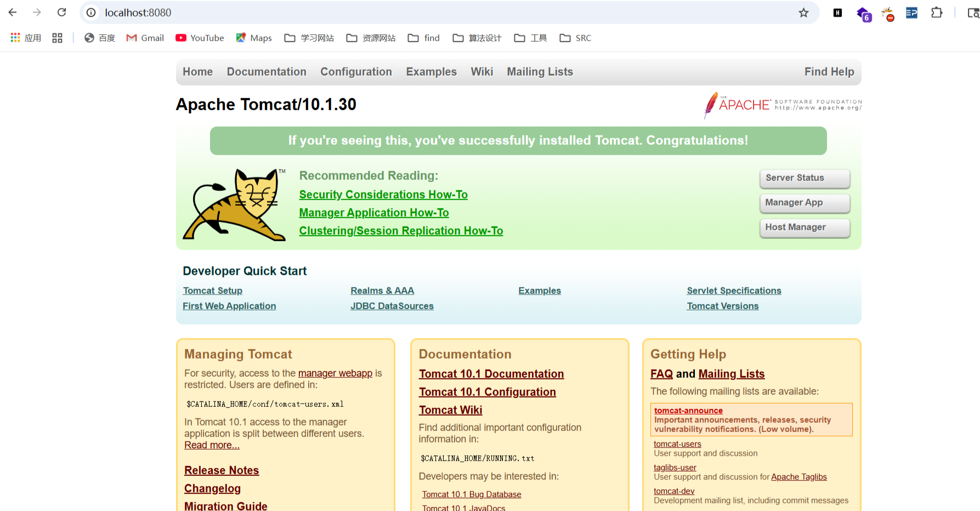This screenshot has width=980, height=511.
Task: Click the browser back arrow
Action: [13, 12]
